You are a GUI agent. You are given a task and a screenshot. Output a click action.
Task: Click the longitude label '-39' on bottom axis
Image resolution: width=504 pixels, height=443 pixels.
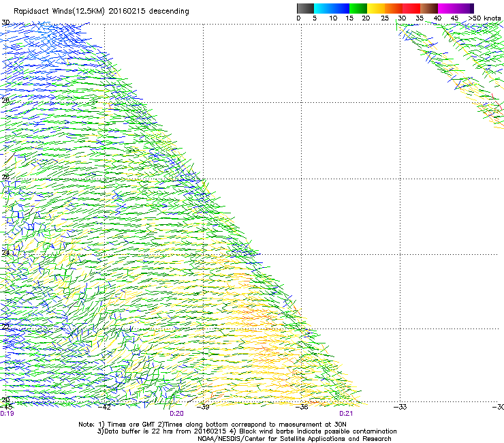pyautogui.click(x=203, y=407)
